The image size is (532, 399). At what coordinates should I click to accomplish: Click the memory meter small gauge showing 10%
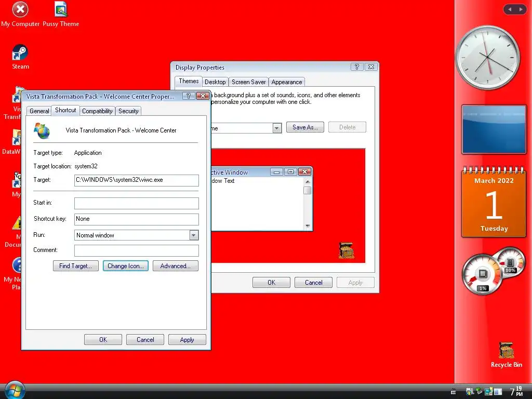(510, 263)
